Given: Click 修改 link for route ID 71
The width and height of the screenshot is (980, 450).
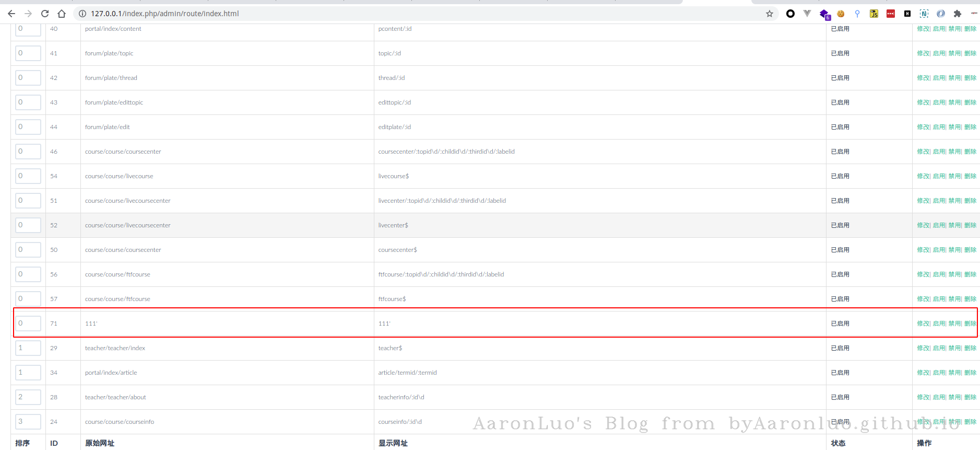Looking at the screenshot, I should pyautogui.click(x=923, y=324).
